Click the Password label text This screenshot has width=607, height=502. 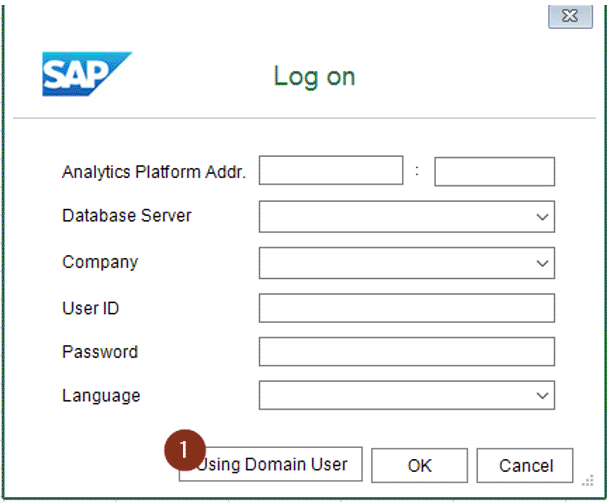point(100,352)
